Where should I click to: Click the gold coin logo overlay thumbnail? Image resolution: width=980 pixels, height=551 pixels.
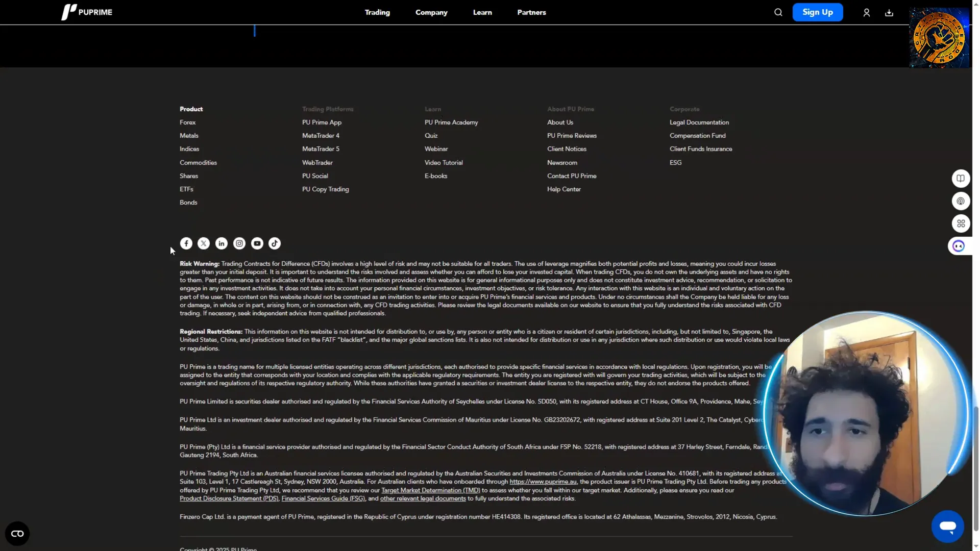point(939,38)
